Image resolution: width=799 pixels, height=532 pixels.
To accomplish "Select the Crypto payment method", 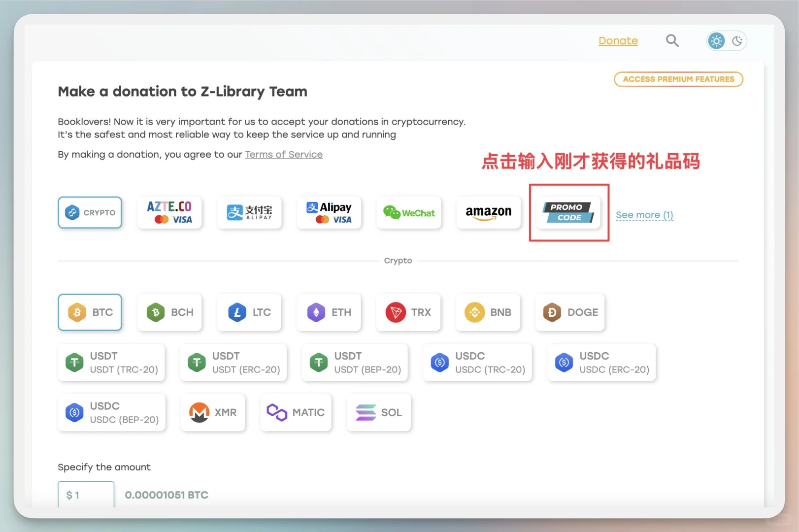I will pyautogui.click(x=90, y=212).
